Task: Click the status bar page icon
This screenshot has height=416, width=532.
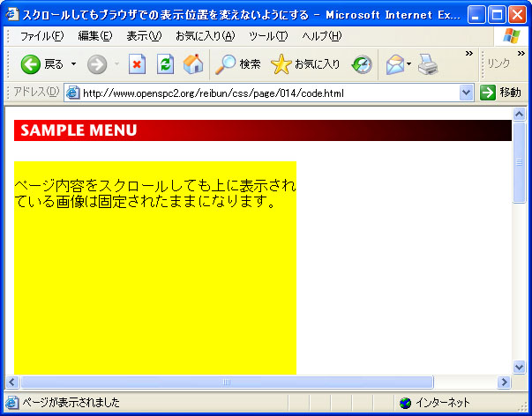Action: (x=12, y=403)
